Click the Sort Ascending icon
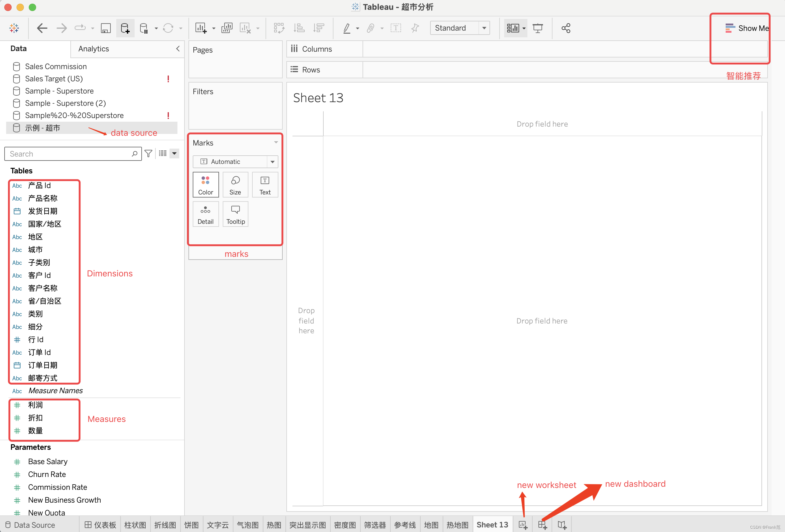Viewport: 785px width, 532px height. click(299, 28)
